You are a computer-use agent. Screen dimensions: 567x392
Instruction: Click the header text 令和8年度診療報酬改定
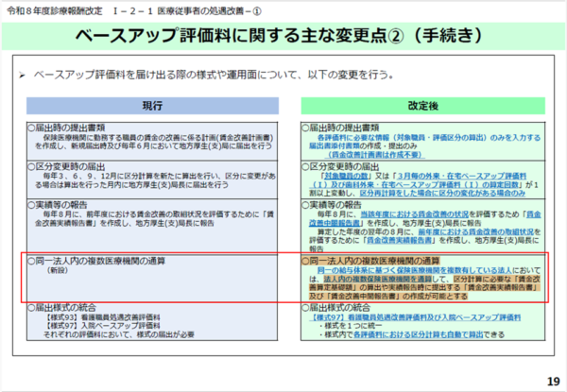[x=57, y=9]
